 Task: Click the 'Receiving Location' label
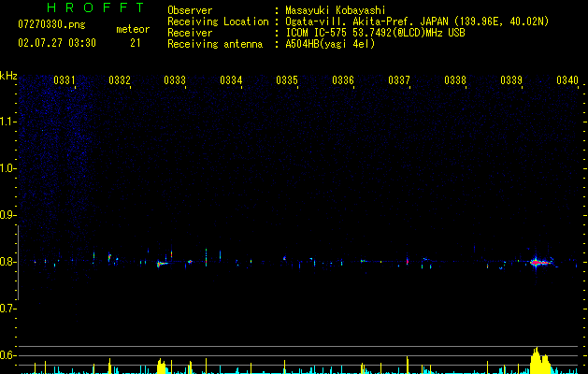pyautogui.click(x=218, y=22)
